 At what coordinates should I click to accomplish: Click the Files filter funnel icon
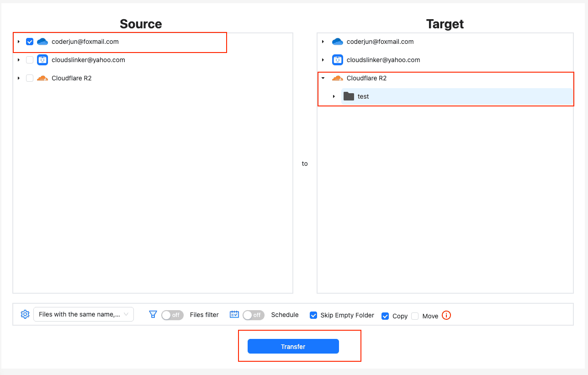153,314
